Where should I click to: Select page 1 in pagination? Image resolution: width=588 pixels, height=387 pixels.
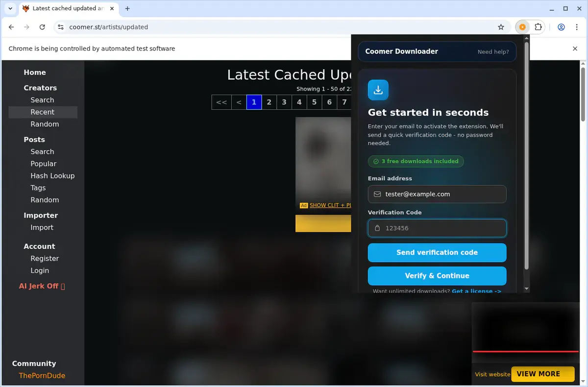click(254, 102)
